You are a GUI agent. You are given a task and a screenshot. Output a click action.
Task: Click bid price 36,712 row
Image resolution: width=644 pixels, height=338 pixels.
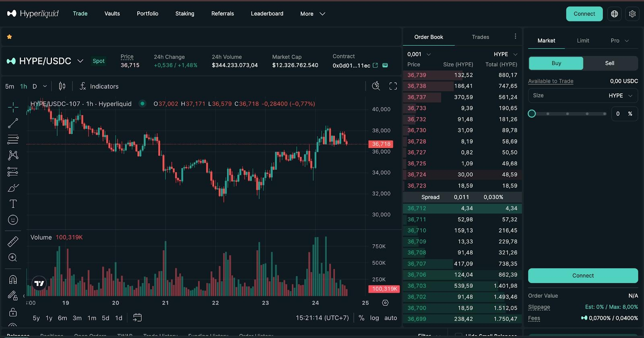coord(462,208)
